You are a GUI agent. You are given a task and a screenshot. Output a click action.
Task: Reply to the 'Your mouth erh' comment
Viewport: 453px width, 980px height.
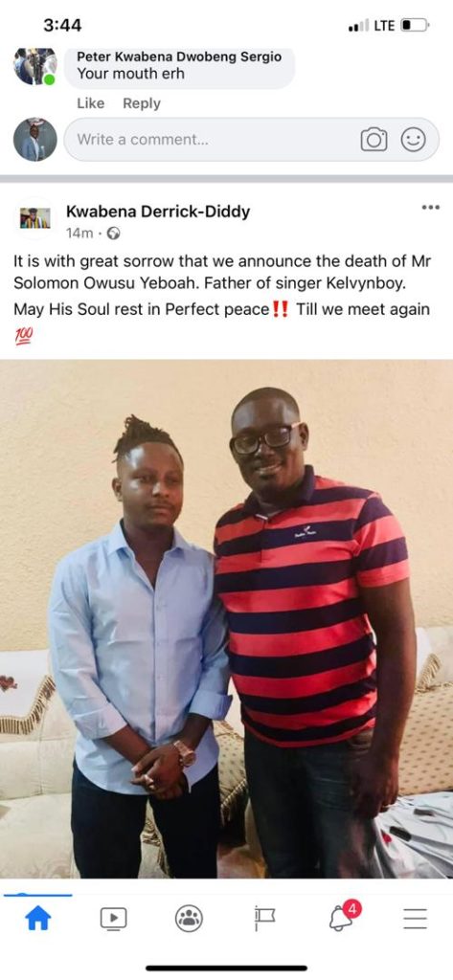coord(142,103)
